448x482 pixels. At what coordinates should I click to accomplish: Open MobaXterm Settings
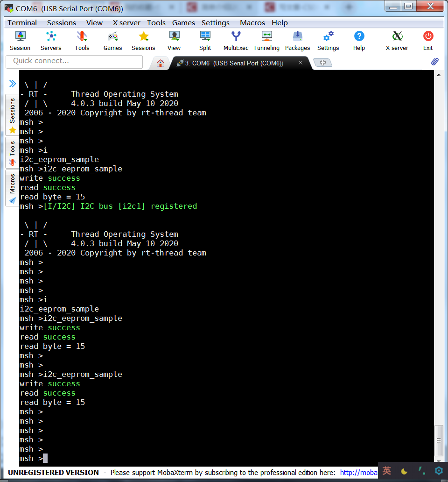point(328,40)
